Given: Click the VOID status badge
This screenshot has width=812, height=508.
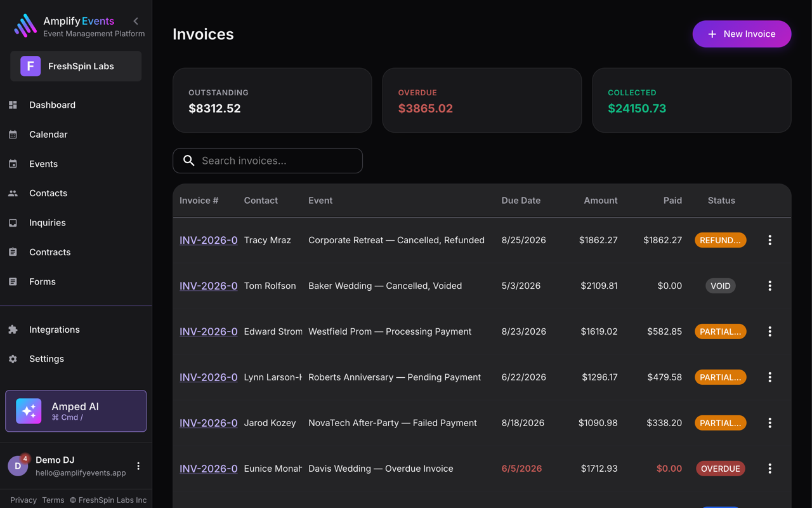Looking at the screenshot, I should 721,286.
